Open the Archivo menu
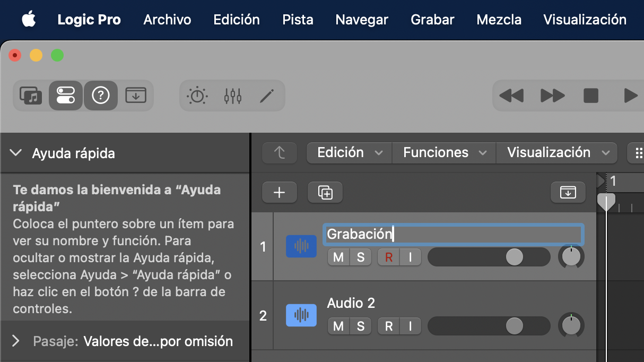 tap(167, 20)
